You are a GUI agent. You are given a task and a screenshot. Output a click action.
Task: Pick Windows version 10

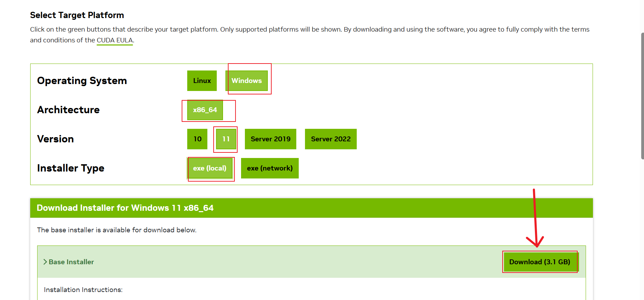point(197,139)
